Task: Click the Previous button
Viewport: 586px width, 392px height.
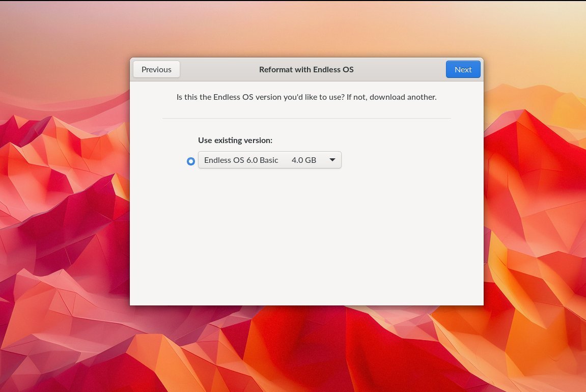Action: (156, 70)
